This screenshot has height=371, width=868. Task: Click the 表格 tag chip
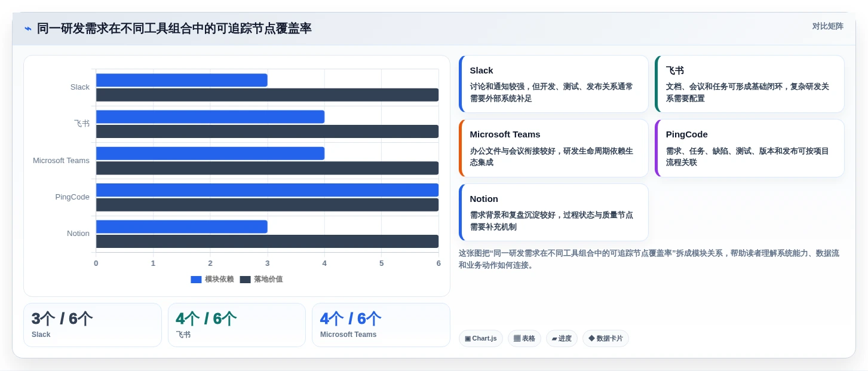pos(525,339)
